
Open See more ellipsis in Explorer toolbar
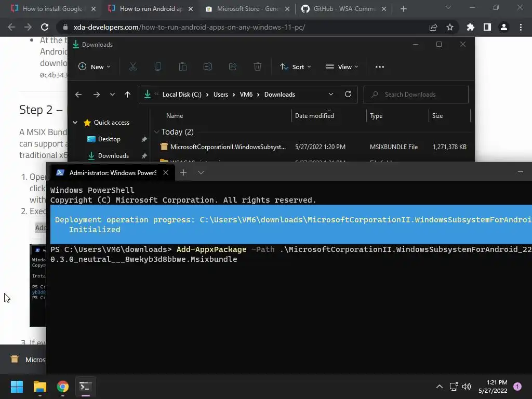(x=380, y=67)
